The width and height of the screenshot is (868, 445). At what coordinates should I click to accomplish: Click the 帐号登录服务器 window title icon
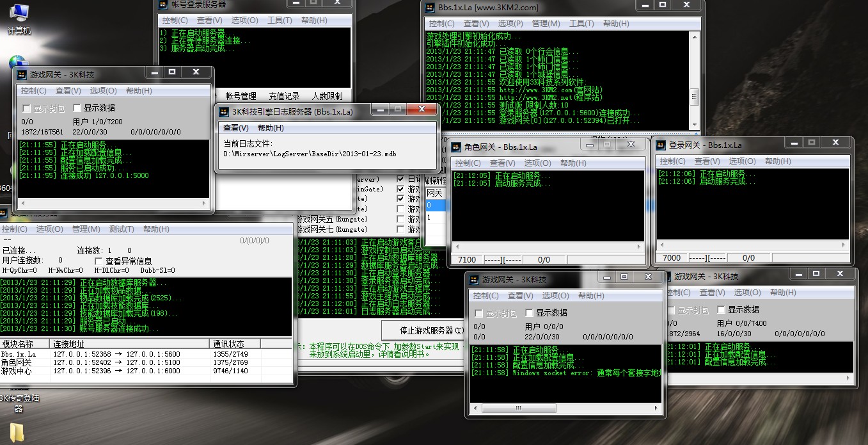pyautogui.click(x=162, y=4)
